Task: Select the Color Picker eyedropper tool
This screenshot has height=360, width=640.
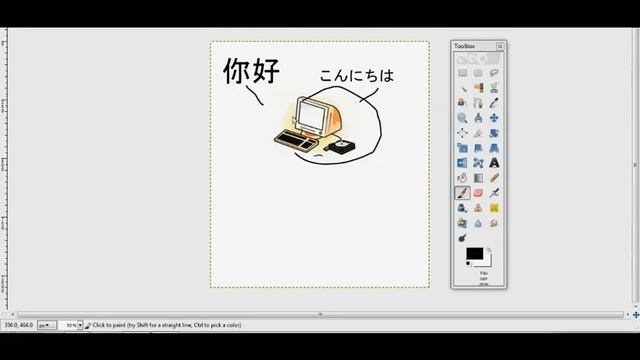Action: tap(494, 103)
